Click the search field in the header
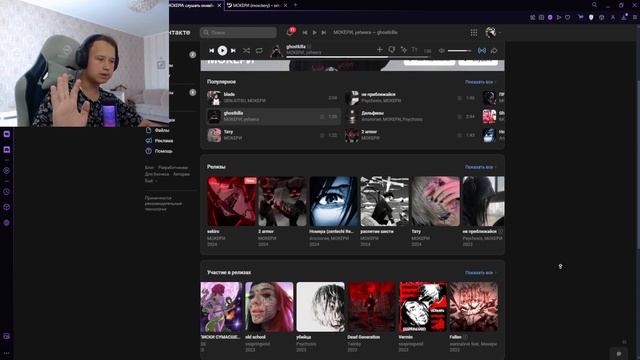Screen dimensions: 640x360 [x=238, y=32]
